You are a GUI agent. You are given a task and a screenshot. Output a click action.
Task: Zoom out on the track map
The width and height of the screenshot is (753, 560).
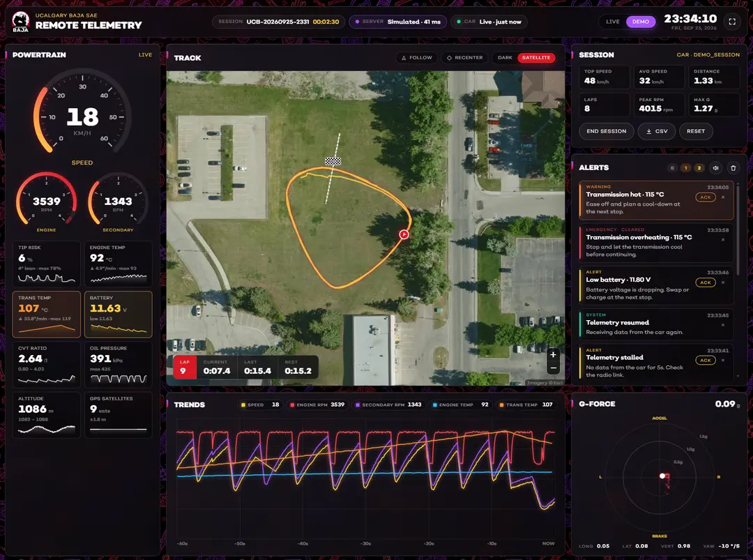pyautogui.click(x=553, y=368)
